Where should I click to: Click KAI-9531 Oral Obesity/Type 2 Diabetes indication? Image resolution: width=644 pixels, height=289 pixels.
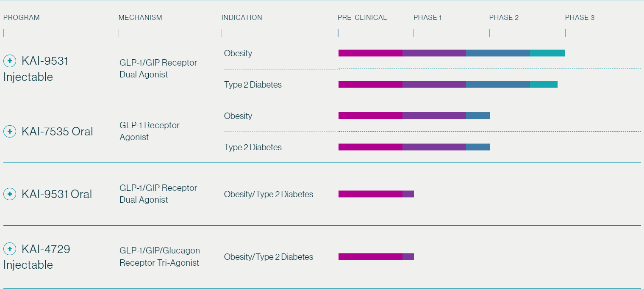pos(269,194)
